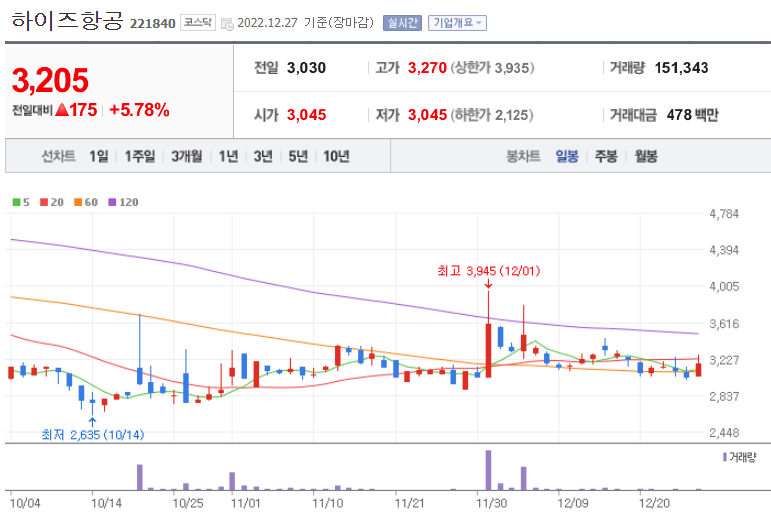The width and height of the screenshot is (771, 515).
Task: Click the calendar icon beside the date
Action: pos(227,24)
